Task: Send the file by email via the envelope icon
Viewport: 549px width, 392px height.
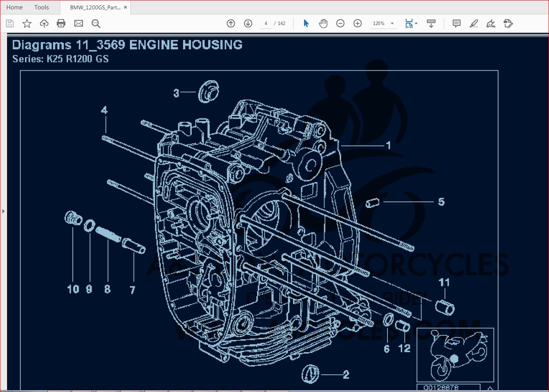Action: (79, 23)
